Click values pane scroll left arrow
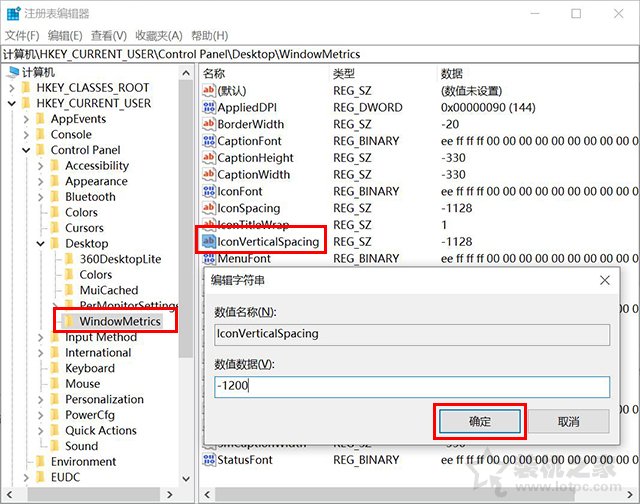 tap(207, 495)
